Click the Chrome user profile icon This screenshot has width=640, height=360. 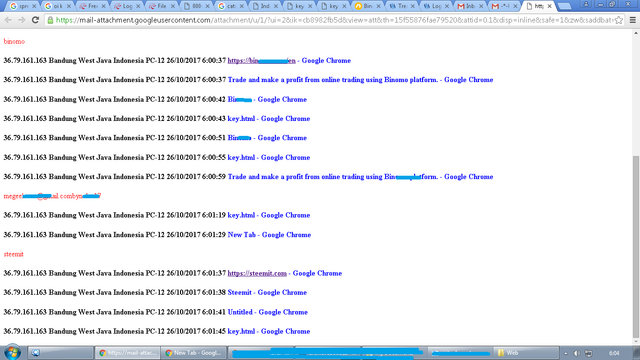point(586,4)
